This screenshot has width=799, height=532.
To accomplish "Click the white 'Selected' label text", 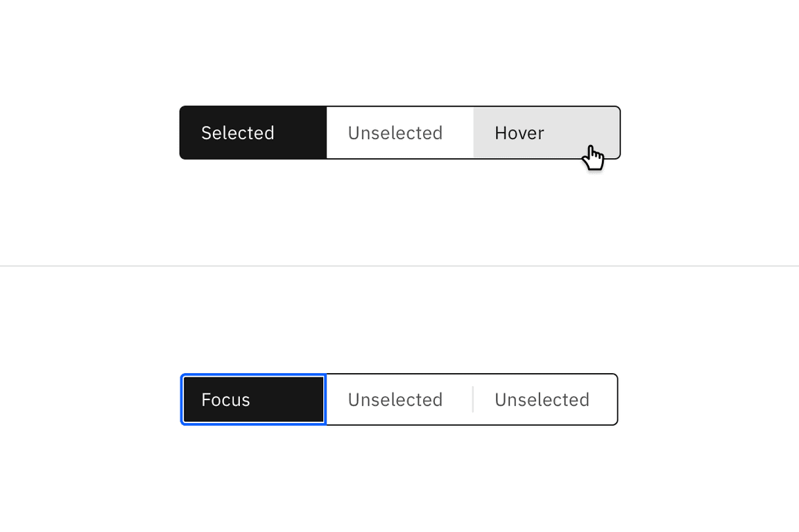I will coord(237,132).
